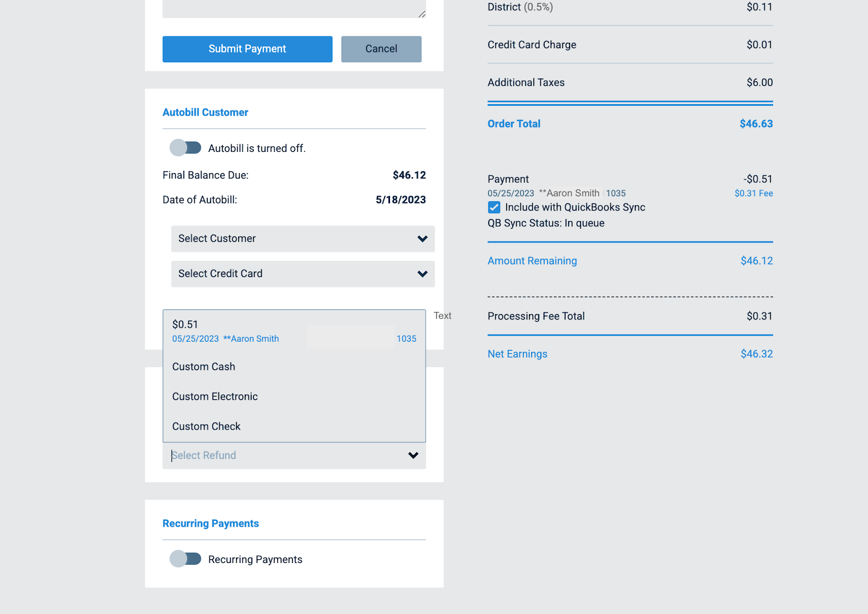Uncheck Include with QuickBooks Sync

tap(494, 207)
